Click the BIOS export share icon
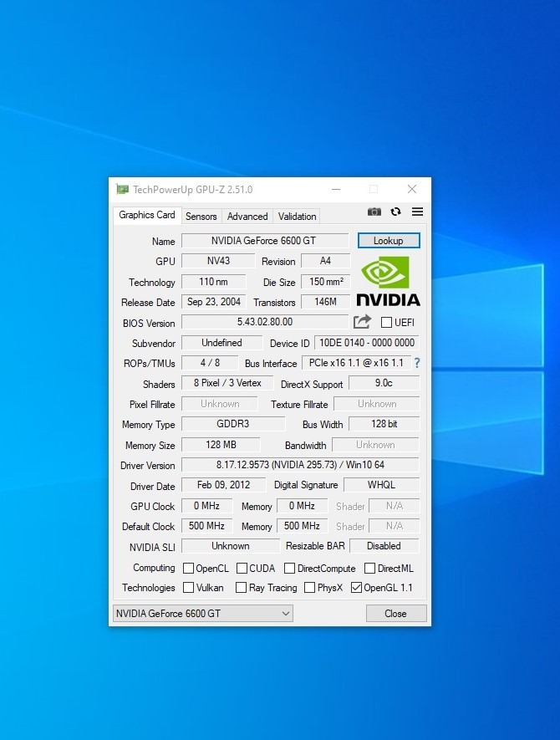Image resolution: width=560 pixels, height=740 pixels. pyautogui.click(x=362, y=322)
